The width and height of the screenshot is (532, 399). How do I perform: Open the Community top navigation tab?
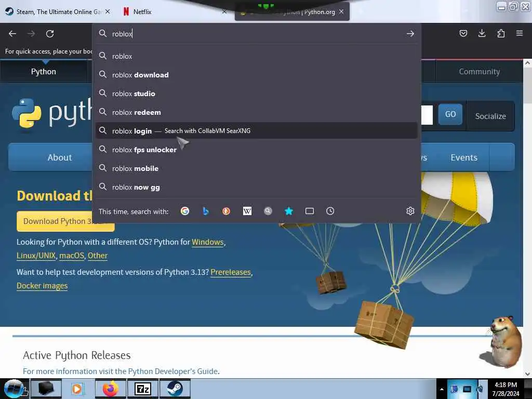point(479,72)
